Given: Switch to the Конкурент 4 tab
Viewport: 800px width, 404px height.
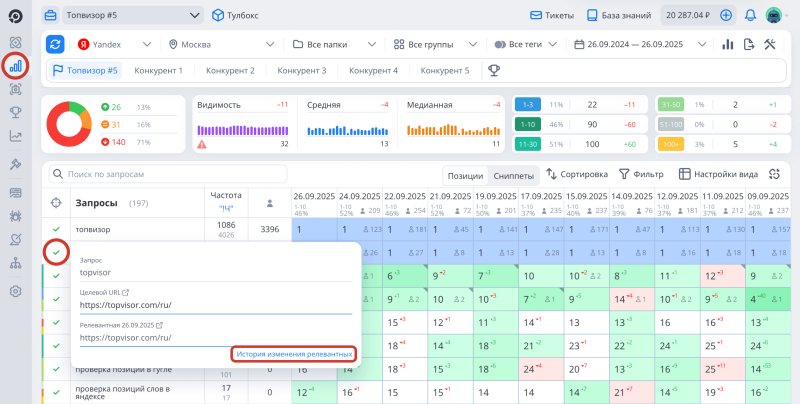Looking at the screenshot, I should [373, 70].
